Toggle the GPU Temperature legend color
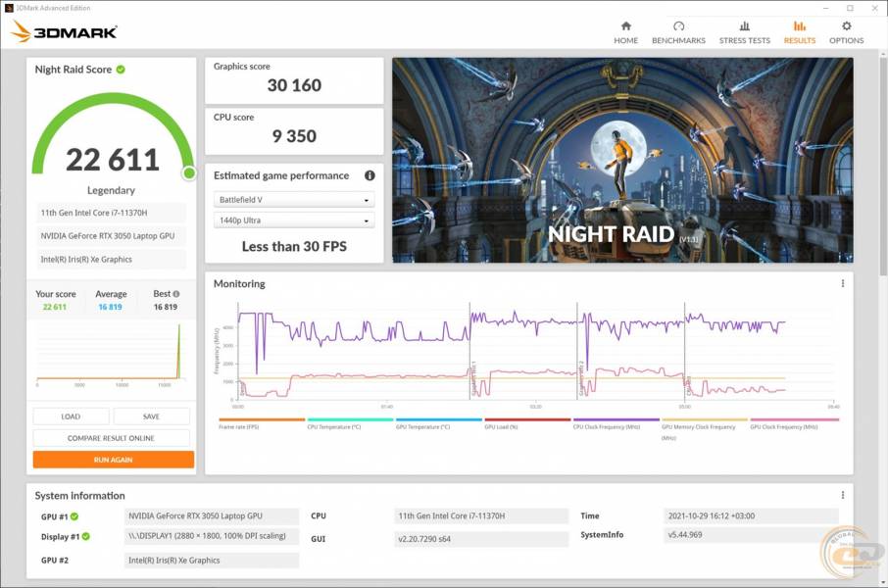Viewport: 888px width, 588px height. pyautogui.click(x=439, y=419)
